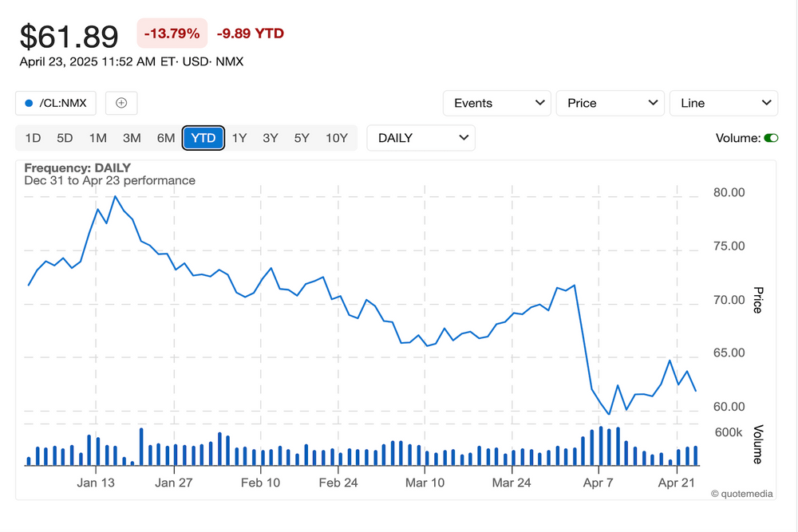Click the highlighted YTD range button
Image resolution: width=798 pixels, height=532 pixels.
point(203,138)
